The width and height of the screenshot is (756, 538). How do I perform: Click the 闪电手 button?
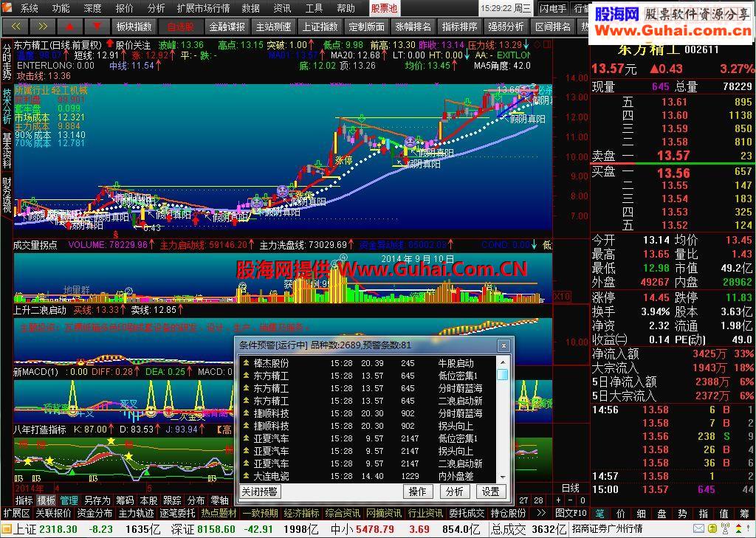tap(553, 8)
